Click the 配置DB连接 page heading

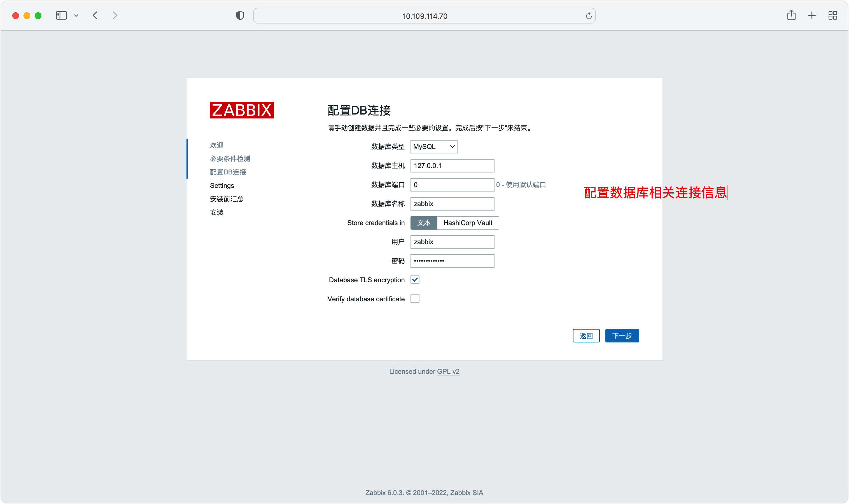[x=359, y=110]
